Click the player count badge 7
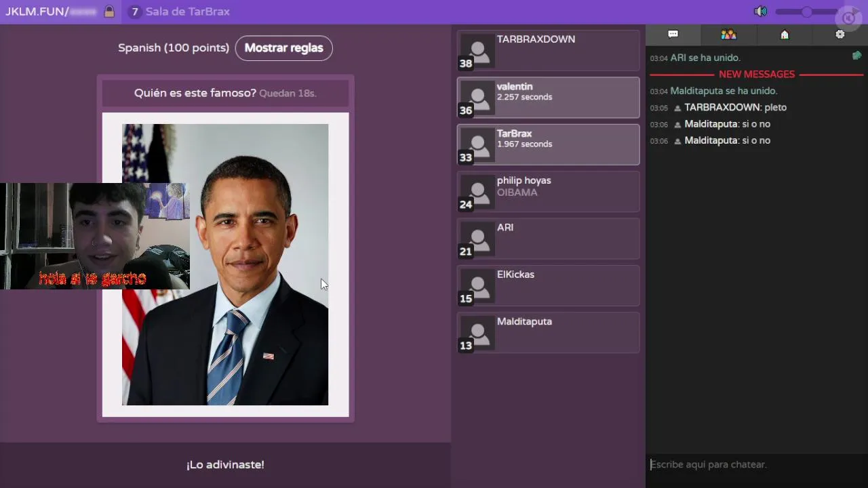Screen dimensions: 868x488 coord(135,12)
